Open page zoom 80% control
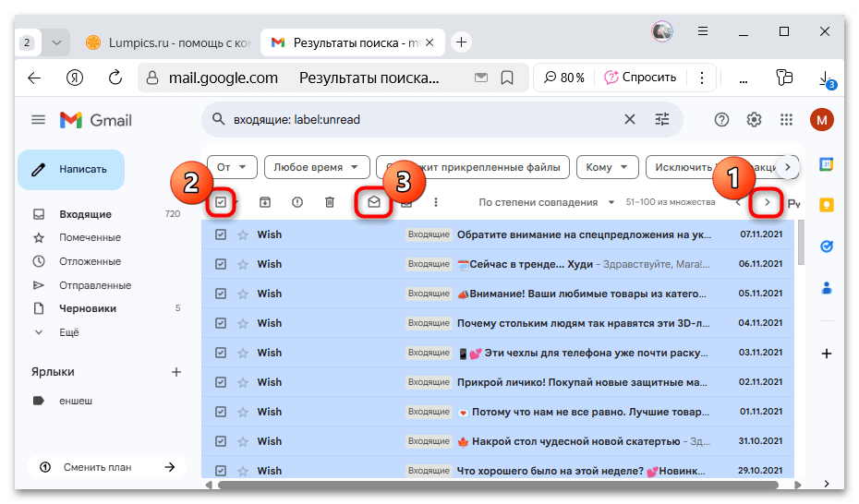 tap(564, 78)
